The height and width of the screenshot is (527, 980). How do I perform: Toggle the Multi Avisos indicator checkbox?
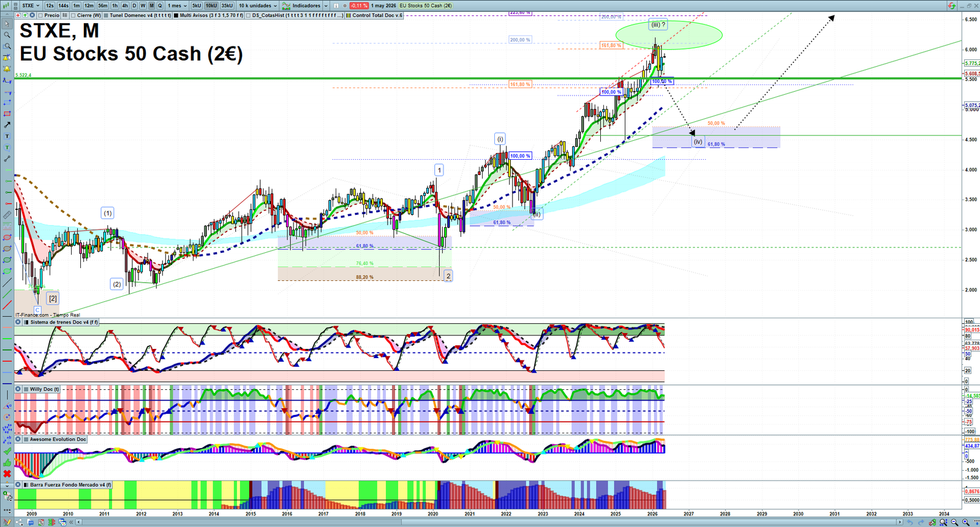pyautogui.click(x=176, y=15)
